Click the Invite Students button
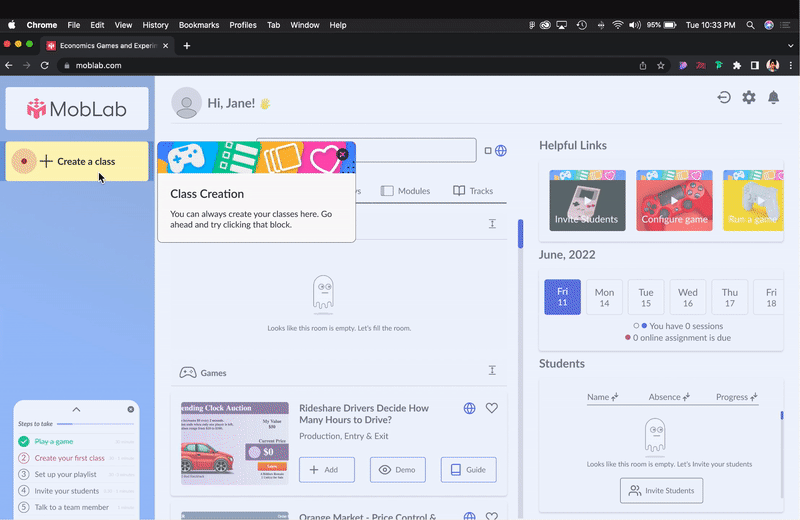The height and width of the screenshot is (520, 800). (x=661, y=490)
